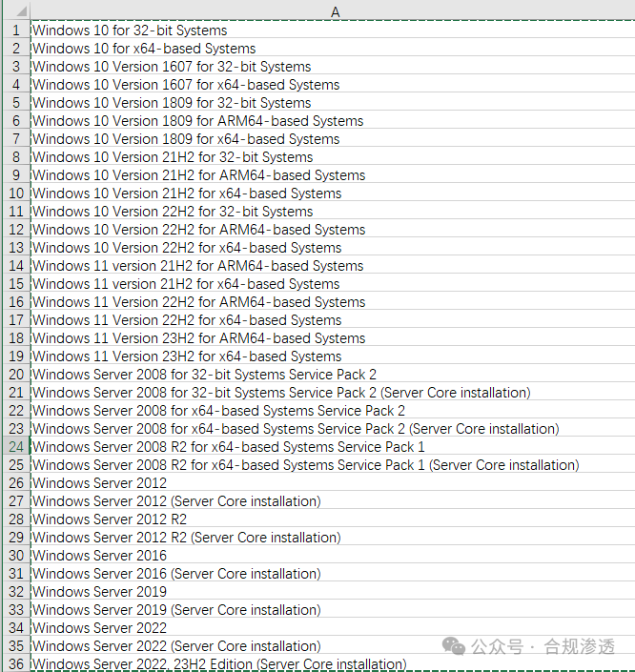The width and height of the screenshot is (635, 672).
Task: Click cell 'Windows Server 2012'
Action: [333, 483]
